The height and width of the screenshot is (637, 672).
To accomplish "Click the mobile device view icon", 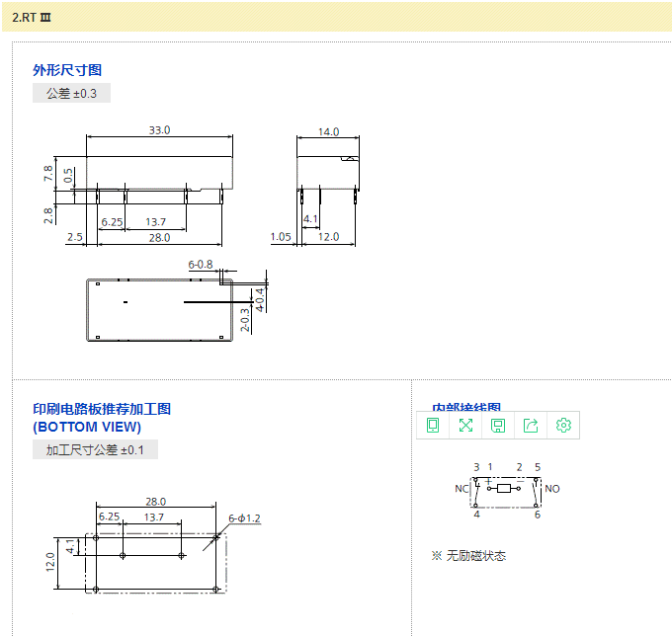I will pos(432,425).
